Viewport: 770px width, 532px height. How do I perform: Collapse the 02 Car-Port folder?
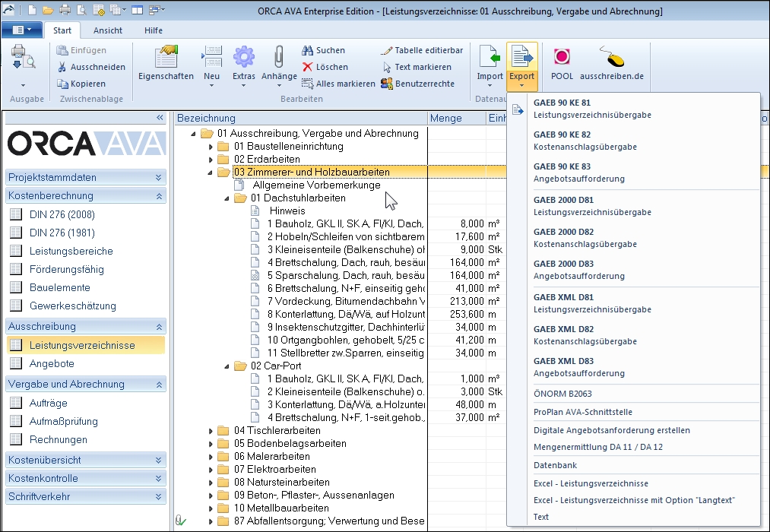point(227,366)
